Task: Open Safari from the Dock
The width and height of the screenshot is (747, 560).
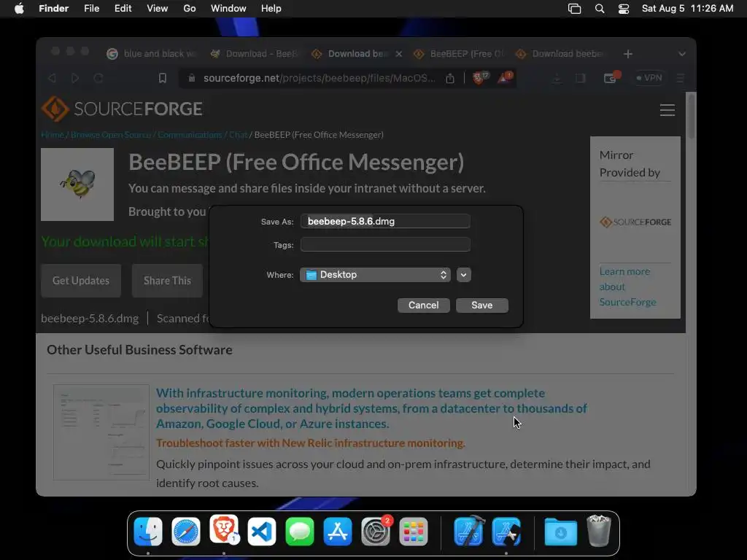Action: (186, 532)
